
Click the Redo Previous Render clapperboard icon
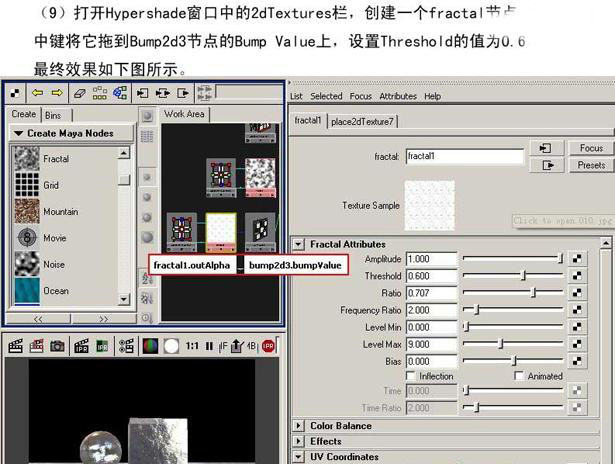point(15,346)
